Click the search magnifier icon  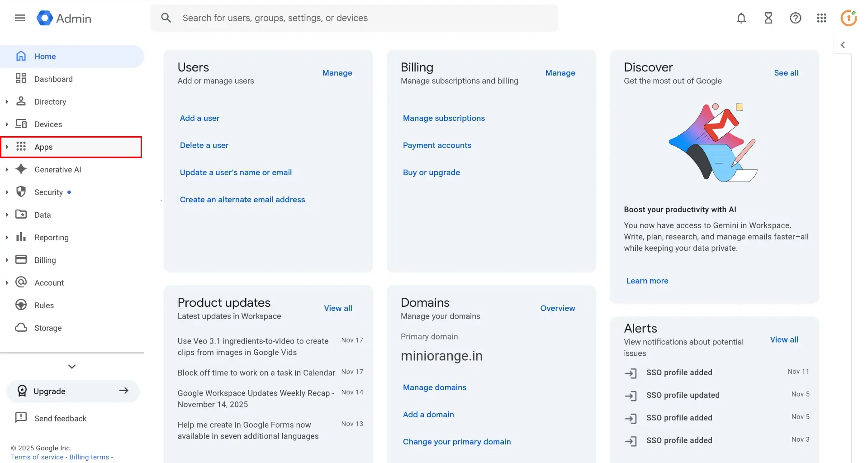pyautogui.click(x=166, y=18)
